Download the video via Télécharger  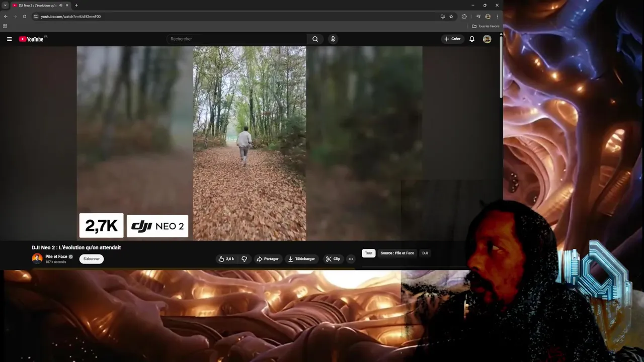click(301, 259)
